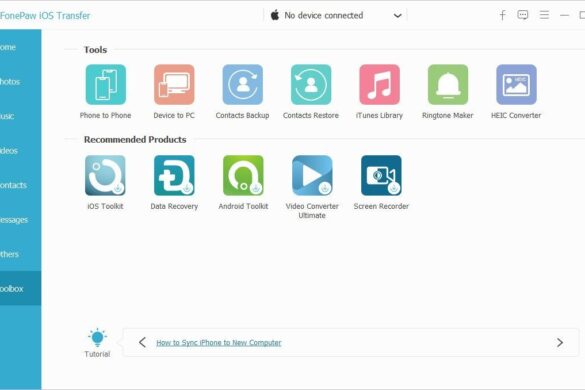Click the No device connected text

323,15
